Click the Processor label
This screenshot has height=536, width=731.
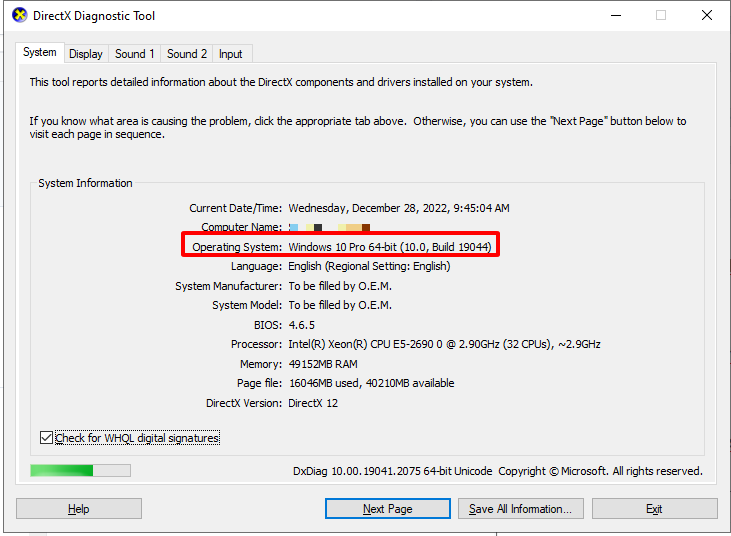256,344
